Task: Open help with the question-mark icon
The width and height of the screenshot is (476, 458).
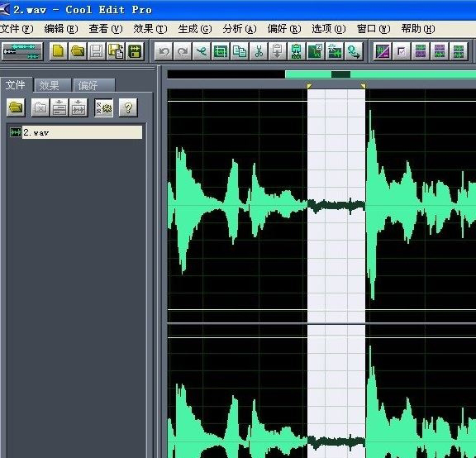Action: (128, 107)
